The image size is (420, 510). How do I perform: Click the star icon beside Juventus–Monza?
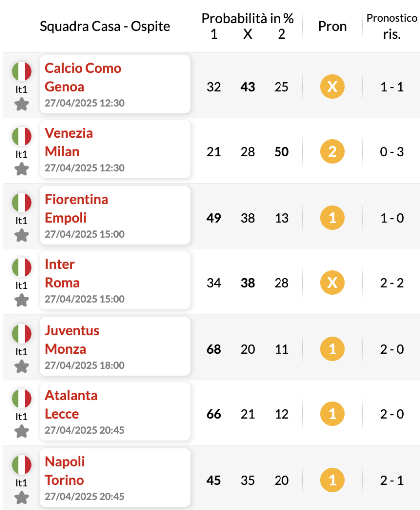click(x=22, y=366)
